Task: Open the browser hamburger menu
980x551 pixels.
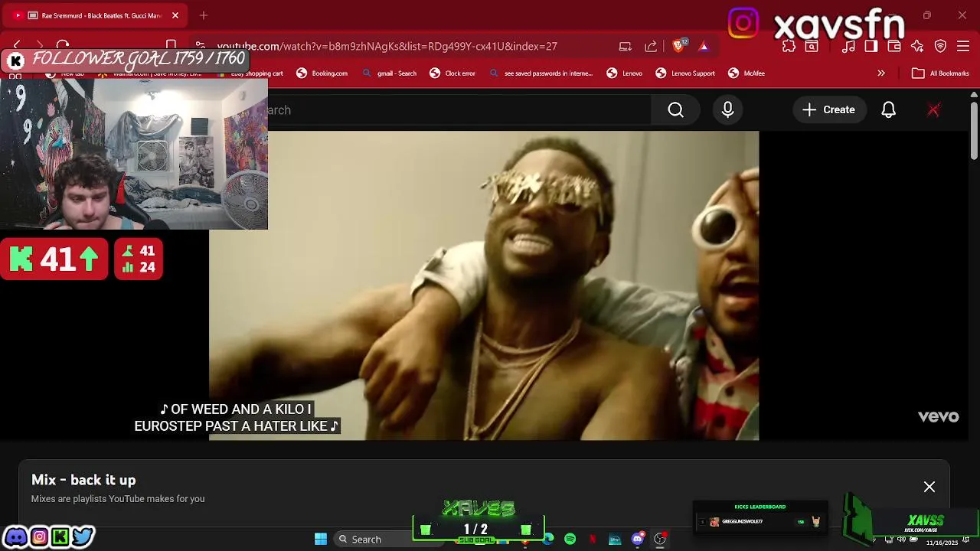Action: (x=963, y=46)
